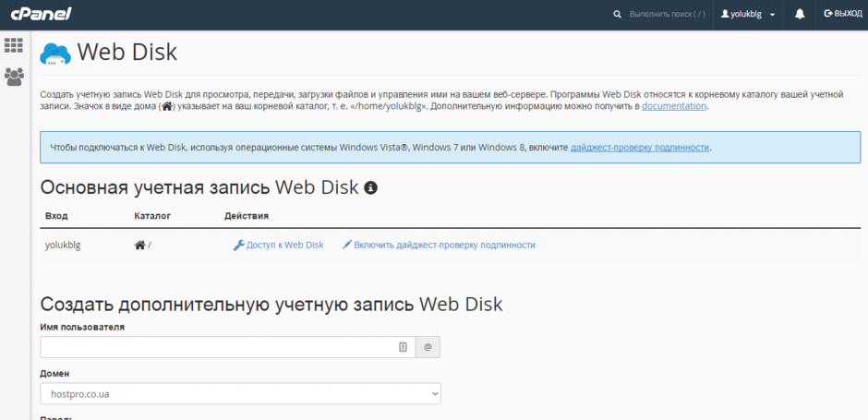Viewport: 868px width, 420px height.
Task: Open the apps grid sidebar icon
Action: pos(14,45)
